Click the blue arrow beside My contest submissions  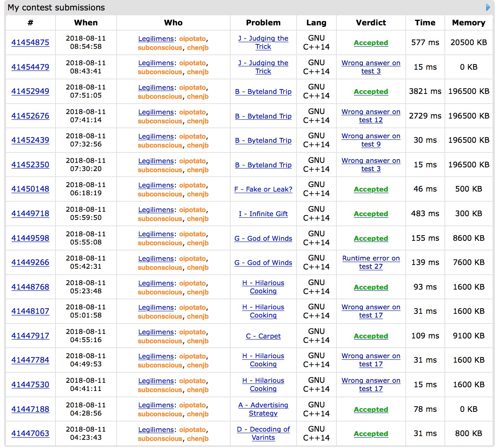click(488, 7)
